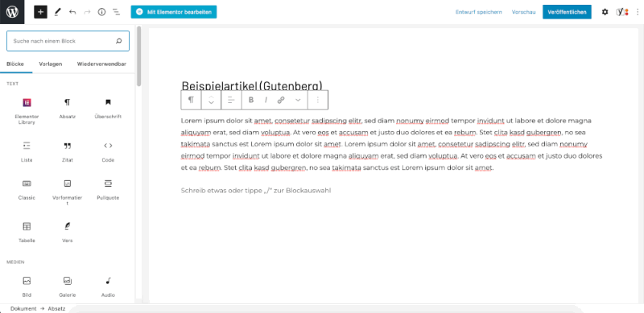Switch to the Blöcke tab
Image resolution: width=644 pixels, height=313 pixels.
click(x=15, y=64)
